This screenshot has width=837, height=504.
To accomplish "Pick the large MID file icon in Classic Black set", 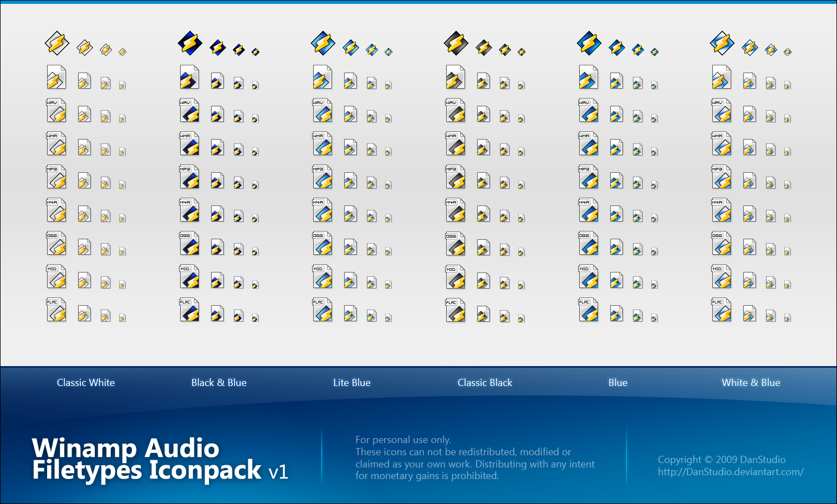I will 456,276.
